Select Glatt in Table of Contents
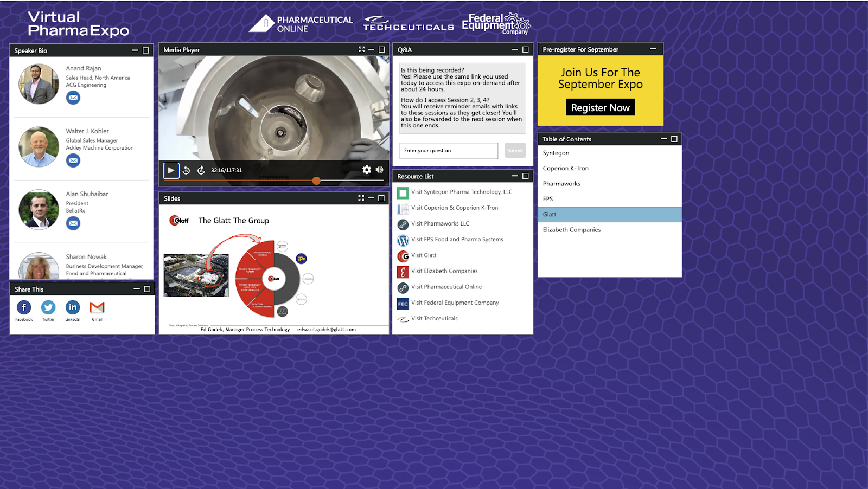The image size is (868, 489). 610,214
